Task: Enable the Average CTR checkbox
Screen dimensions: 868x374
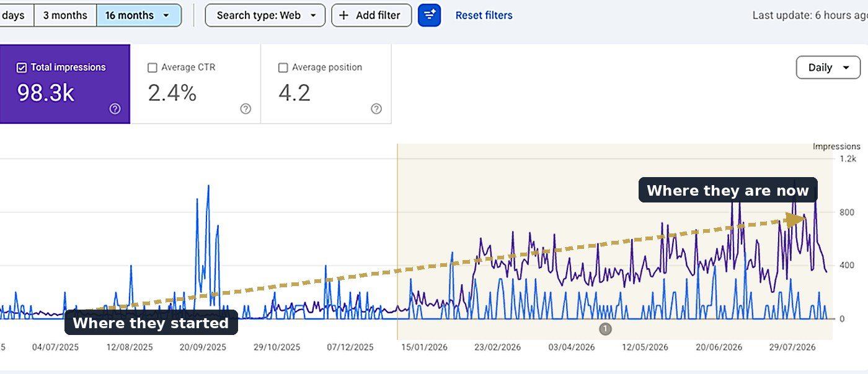Action: [x=153, y=67]
